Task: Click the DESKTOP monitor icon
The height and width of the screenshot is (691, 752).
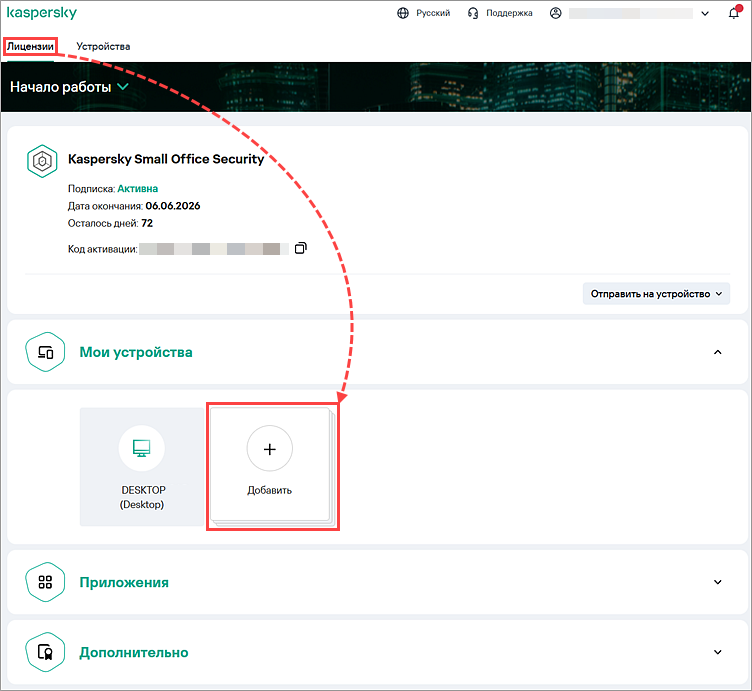Action: [x=141, y=448]
